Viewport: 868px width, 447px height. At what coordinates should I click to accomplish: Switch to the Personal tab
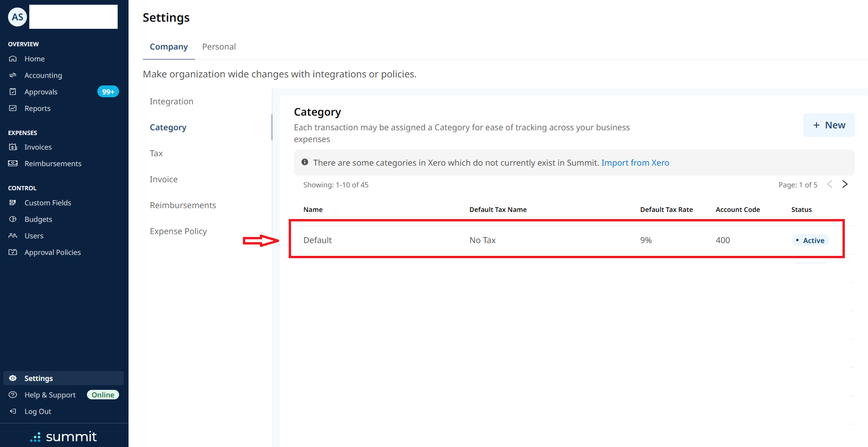click(x=219, y=47)
